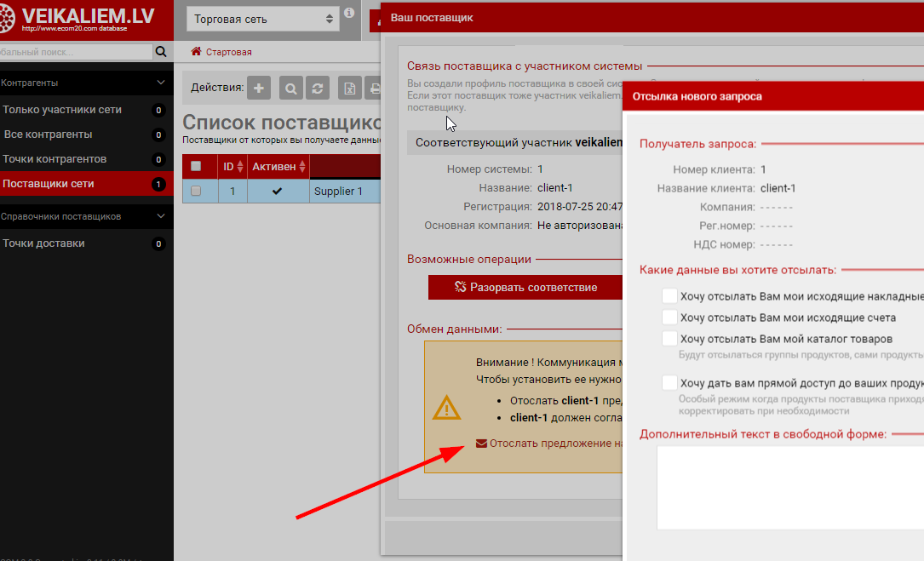Export the list to Excel
Screen dimensions: 924x561
(x=349, y=88)
